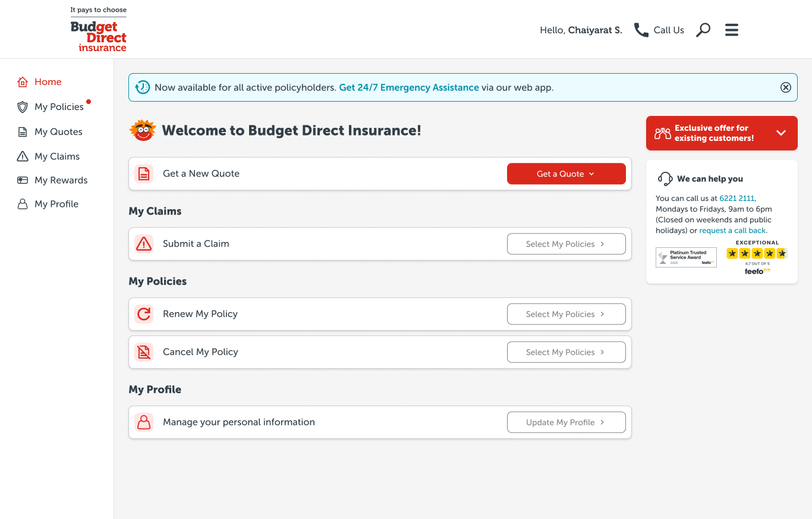Open My Rewards in the sidebar
This screenshot has width=812, height=519.
tap(61, 180)
